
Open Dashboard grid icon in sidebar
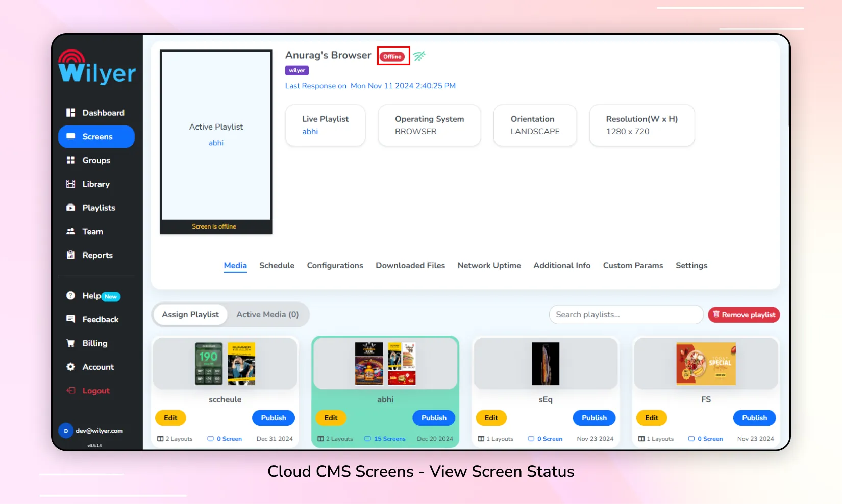point(70,113)
